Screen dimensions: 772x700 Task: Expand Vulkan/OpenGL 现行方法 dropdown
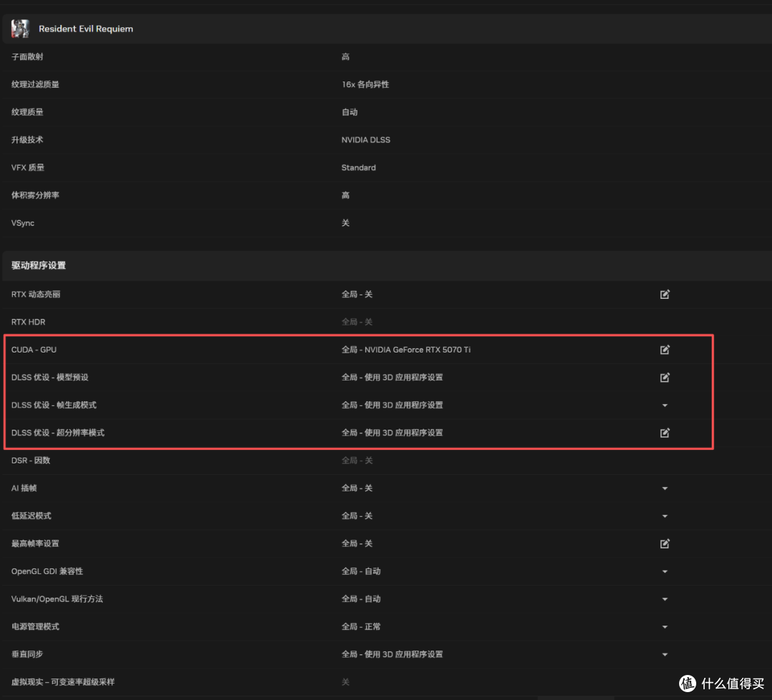pos(665,599)
